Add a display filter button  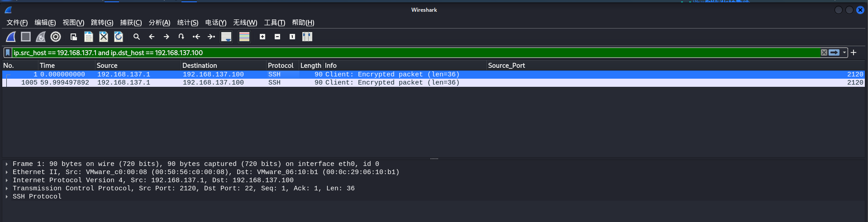pyautogui.click(x=854, y=52)
